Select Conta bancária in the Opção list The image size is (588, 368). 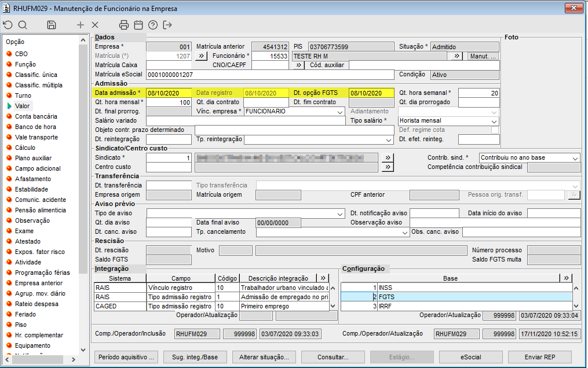pyautogui.click(x=36, y=116)
